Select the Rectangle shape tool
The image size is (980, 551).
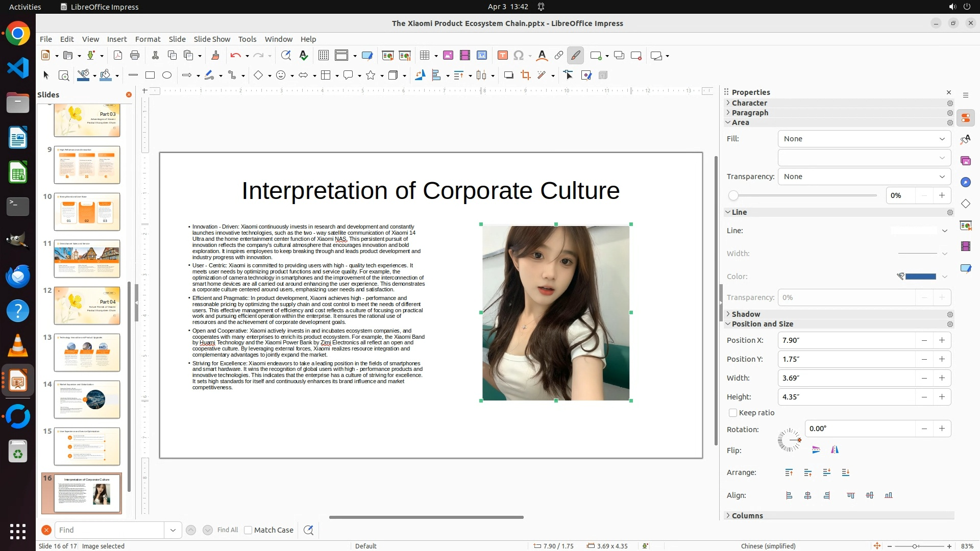tap(150, 76)
